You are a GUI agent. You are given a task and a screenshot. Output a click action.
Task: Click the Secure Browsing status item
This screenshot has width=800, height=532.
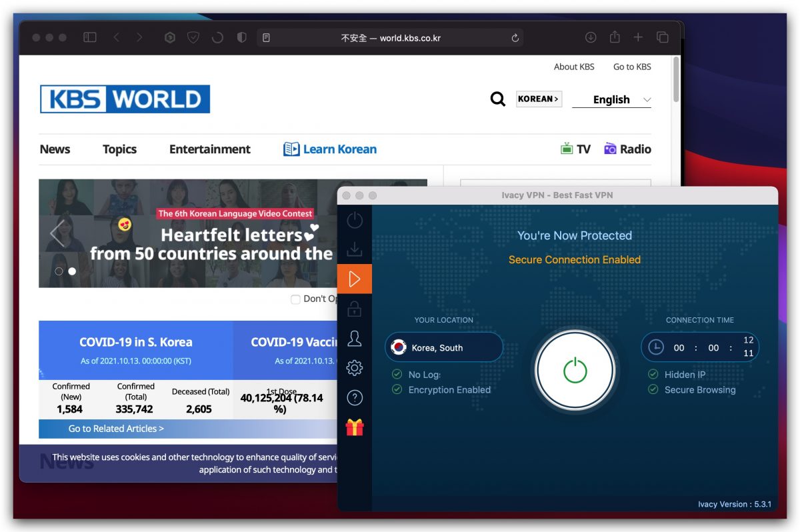click(692, 389)
